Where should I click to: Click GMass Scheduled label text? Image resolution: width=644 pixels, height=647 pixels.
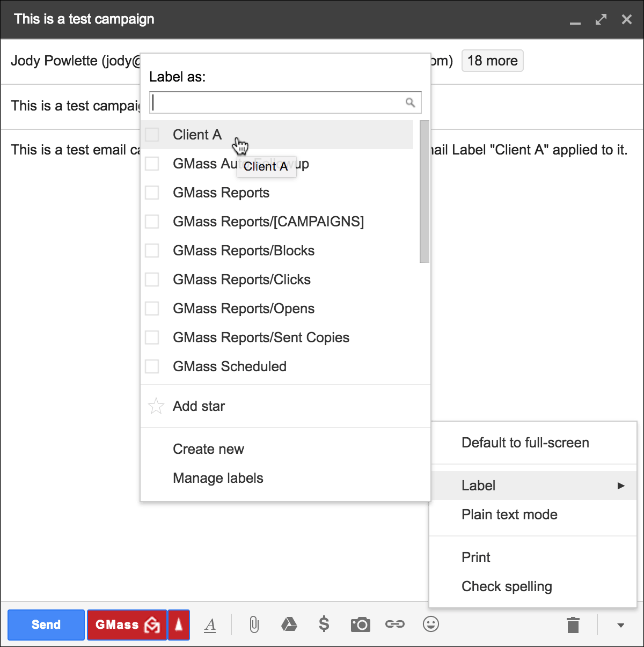(x=230, y=366)
